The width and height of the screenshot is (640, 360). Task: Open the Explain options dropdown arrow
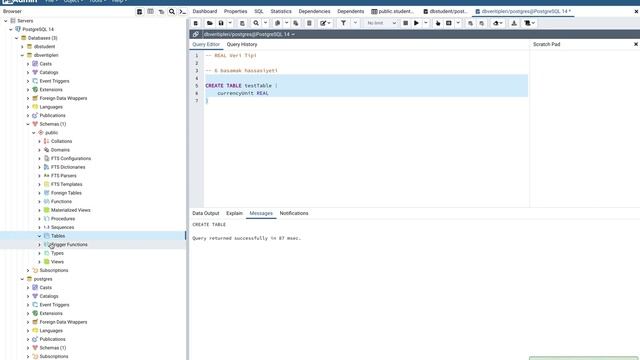458,23
